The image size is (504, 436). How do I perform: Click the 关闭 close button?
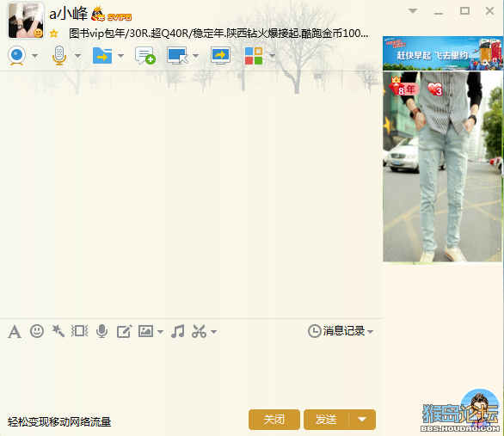tap(274, 420)
